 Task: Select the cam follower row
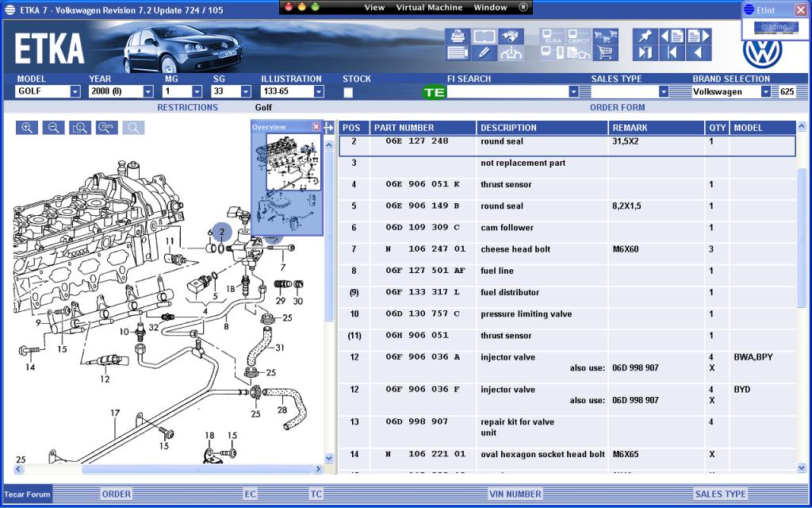click(x=567, y=228)
